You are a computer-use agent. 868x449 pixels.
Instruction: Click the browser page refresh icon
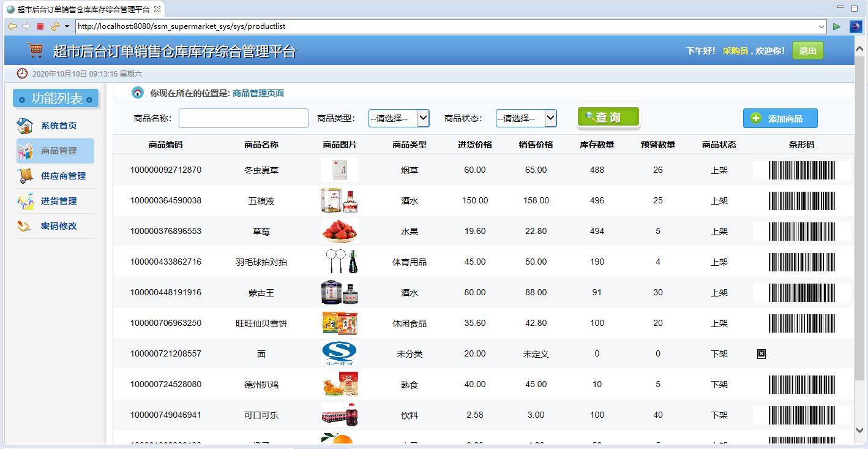point(54,26)
